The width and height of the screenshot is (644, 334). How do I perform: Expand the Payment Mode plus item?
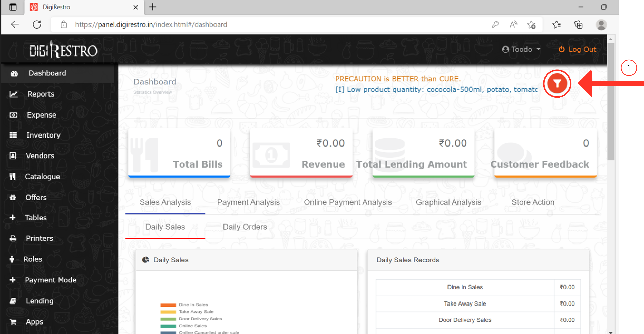[12, 280]
